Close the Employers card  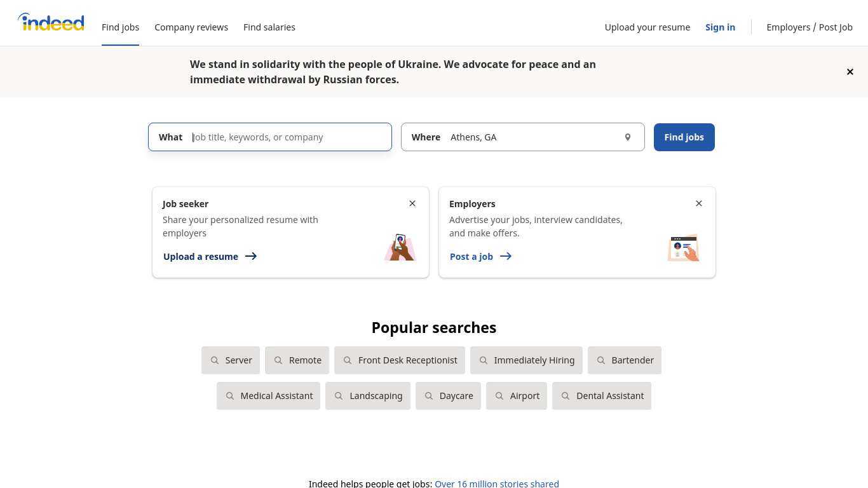[x=699, y=203]
